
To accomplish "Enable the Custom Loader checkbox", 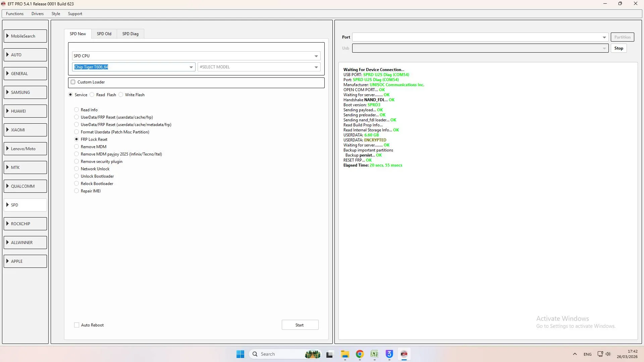I will 73,82.
